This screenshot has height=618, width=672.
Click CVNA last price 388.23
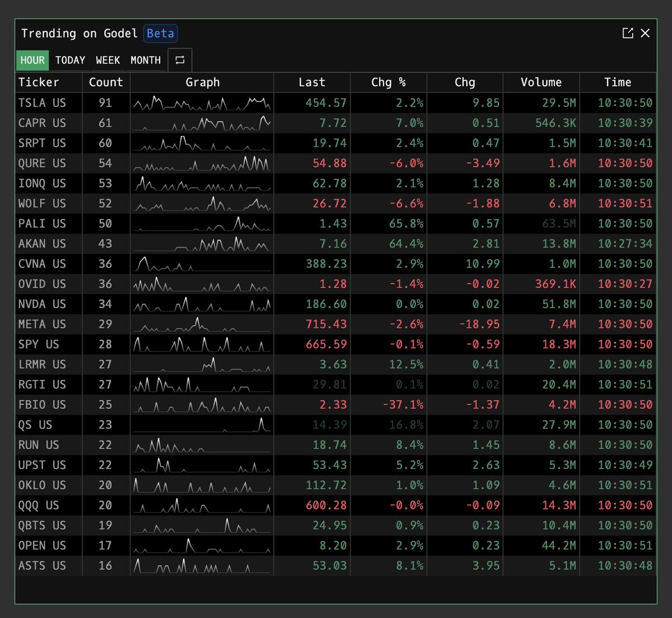click(x=326, y=264)
